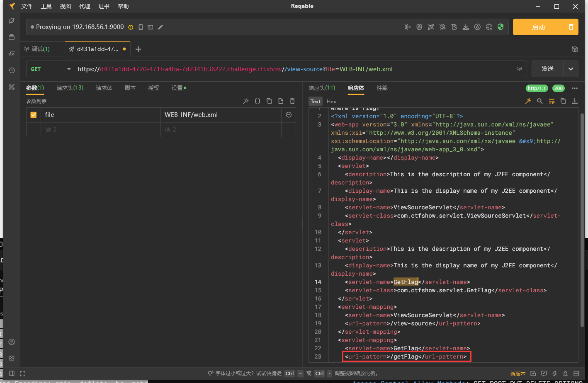The height and width of the screenshot is (383, 588).
Task: Click the feedback chat icon in status bar
Action: click(x=544, y=373)
